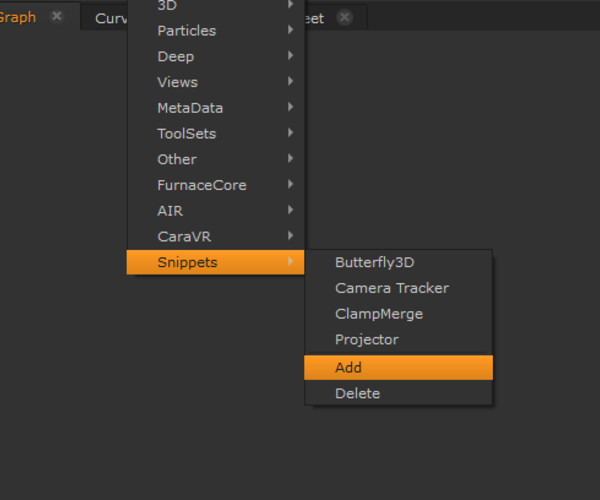Close the Node Graph tab

[57, 17]
